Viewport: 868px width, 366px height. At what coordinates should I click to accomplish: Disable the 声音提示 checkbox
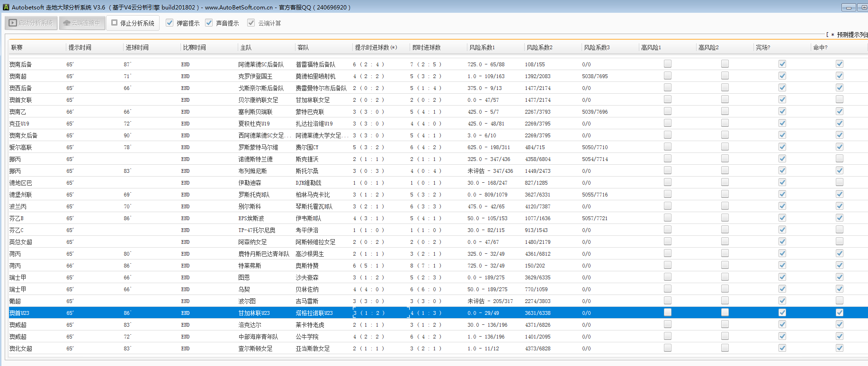[209, 23]
